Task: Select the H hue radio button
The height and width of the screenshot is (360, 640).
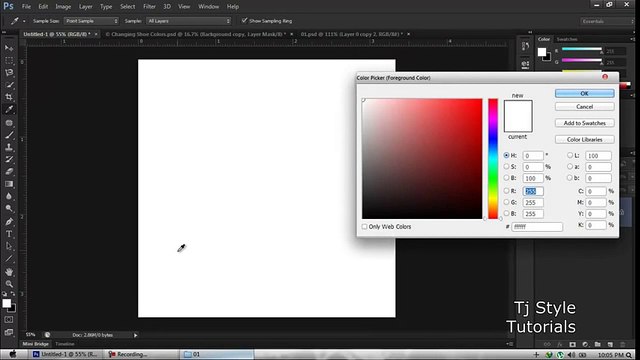Action: pyautogui.click(x=506, y=156)
